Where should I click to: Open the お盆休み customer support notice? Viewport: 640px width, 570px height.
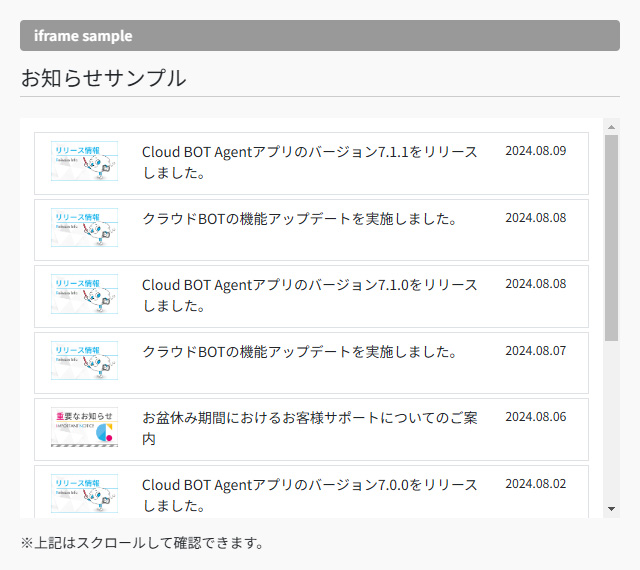tap(309, 428)
